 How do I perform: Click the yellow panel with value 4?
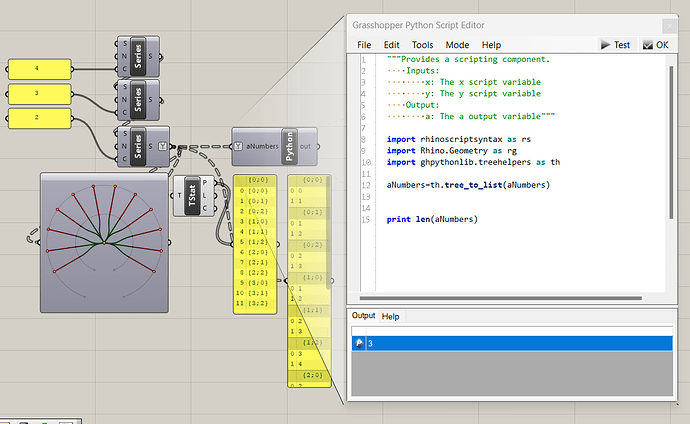coord(39,69)
